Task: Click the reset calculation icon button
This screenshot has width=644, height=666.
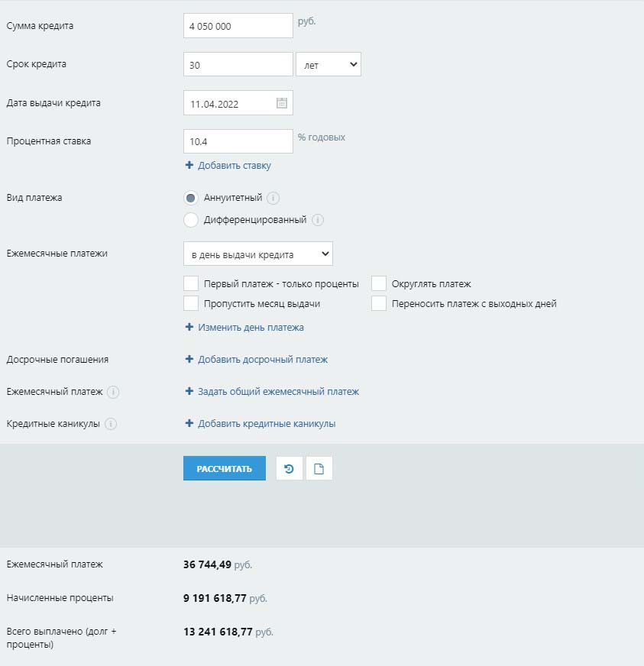Action: pos(289,469)
